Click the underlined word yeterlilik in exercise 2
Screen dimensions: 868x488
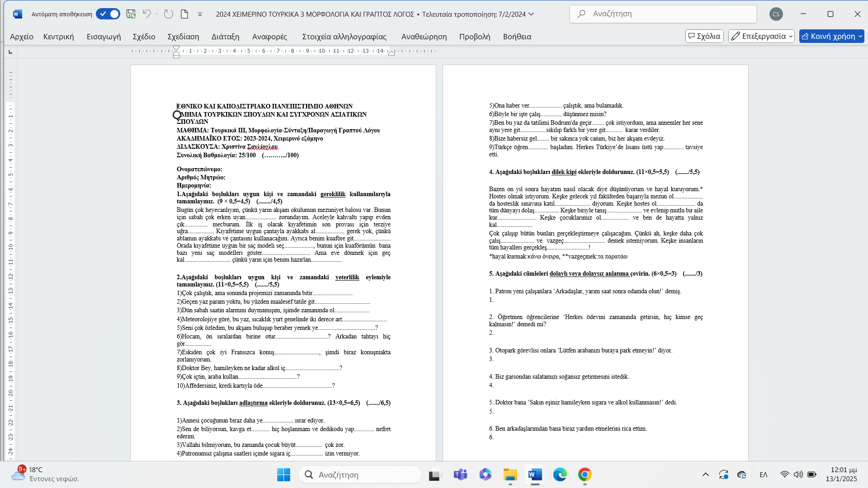click(x=347, y=277)
